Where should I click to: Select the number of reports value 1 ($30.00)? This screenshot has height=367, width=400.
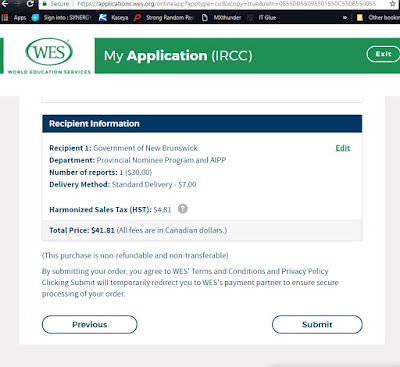point(136,172)
